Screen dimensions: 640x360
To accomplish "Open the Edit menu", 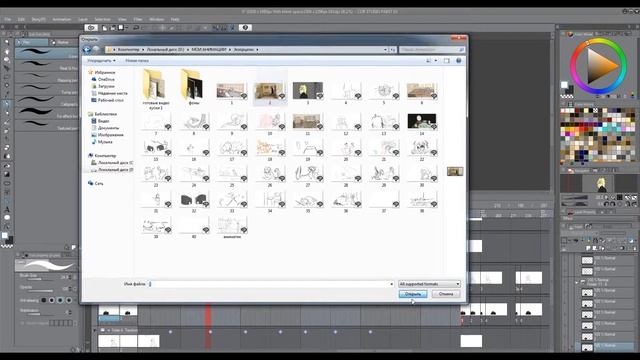I will pos(21,19).
